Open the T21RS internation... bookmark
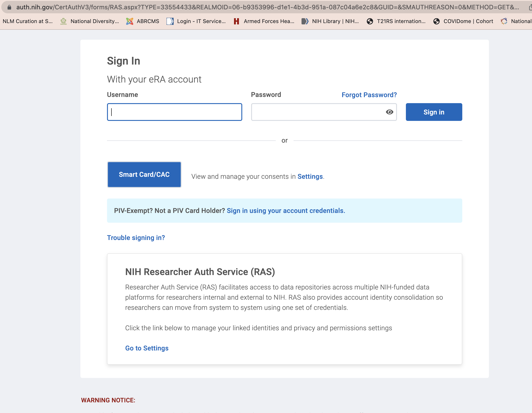The height and width of the screenshot is (413, 532). coord(396,22)
